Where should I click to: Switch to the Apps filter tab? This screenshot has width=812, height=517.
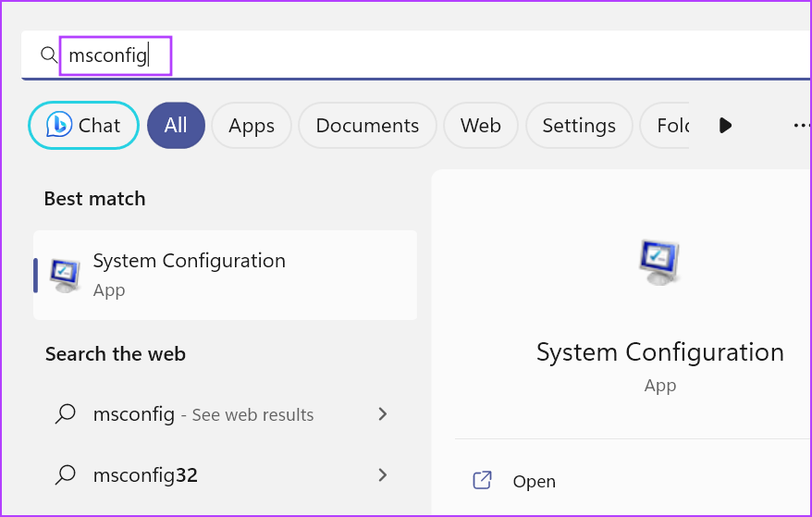coord(252,126)
